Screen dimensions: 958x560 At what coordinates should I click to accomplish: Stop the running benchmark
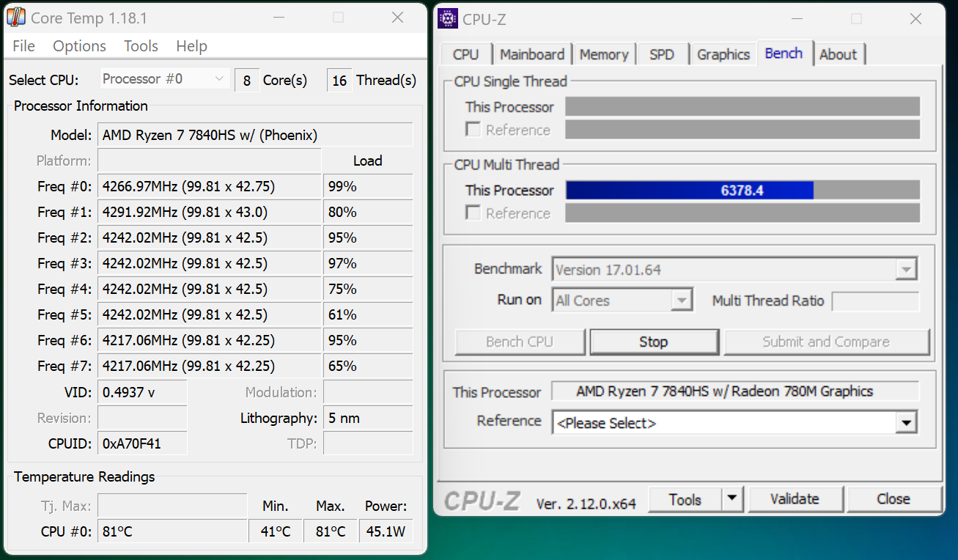(654, 342)
